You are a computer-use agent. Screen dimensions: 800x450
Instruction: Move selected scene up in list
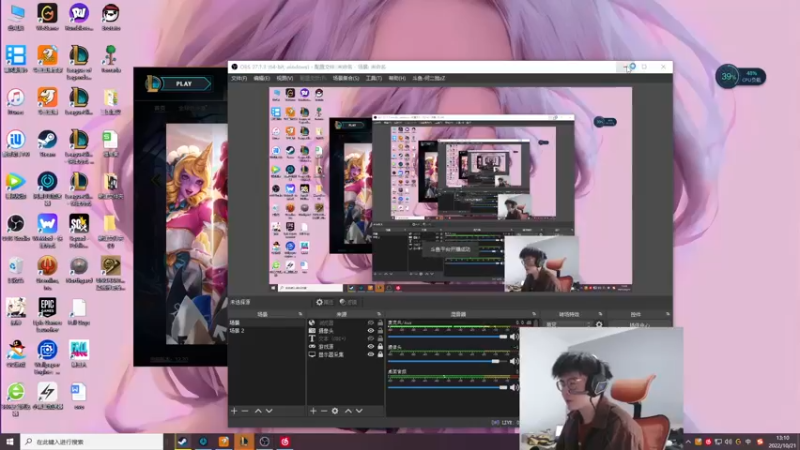tap(258, 411)
